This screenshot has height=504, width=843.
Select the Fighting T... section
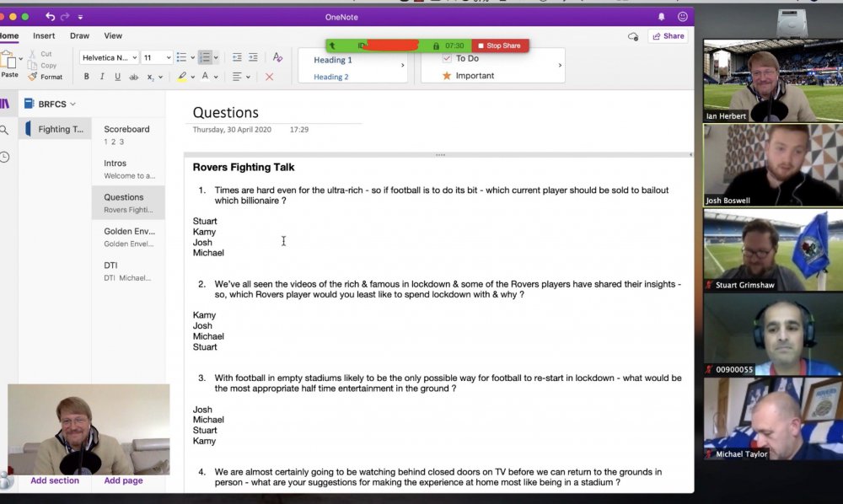tap(54, 129)
